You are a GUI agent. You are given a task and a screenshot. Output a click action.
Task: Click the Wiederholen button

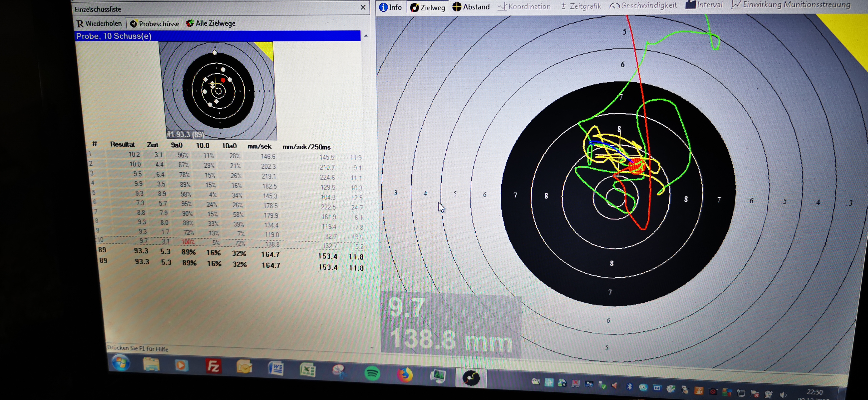[99, 24]
